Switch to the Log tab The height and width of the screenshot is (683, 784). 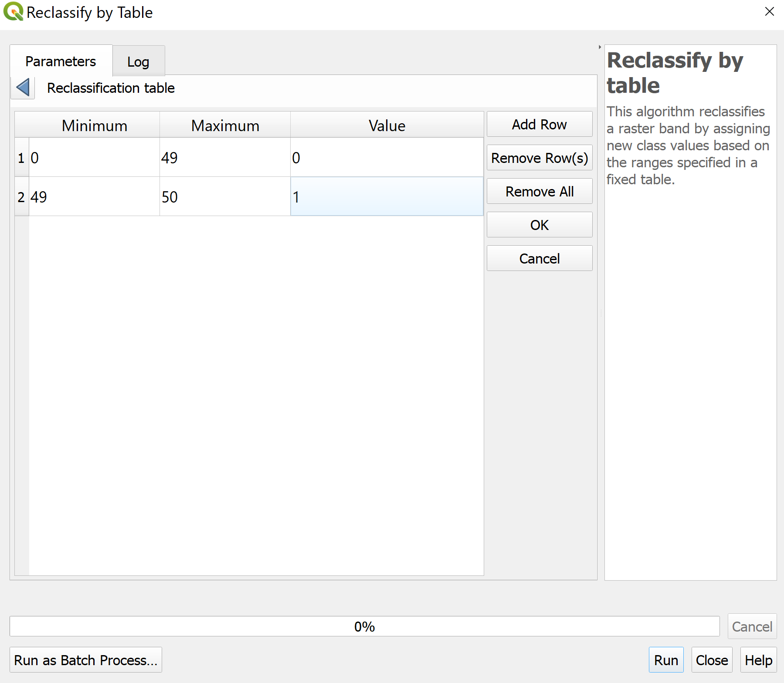(138, 62)
